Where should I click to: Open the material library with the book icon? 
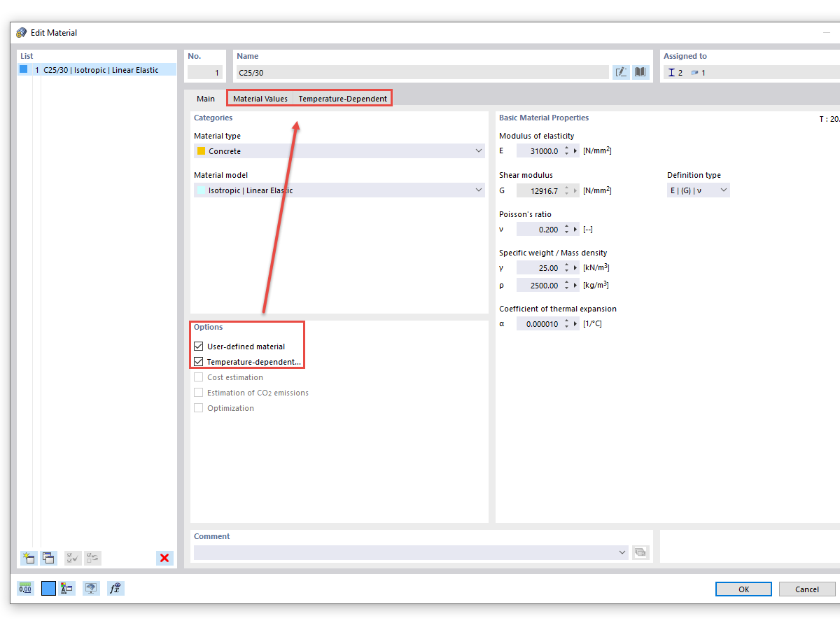click(640, 72)
